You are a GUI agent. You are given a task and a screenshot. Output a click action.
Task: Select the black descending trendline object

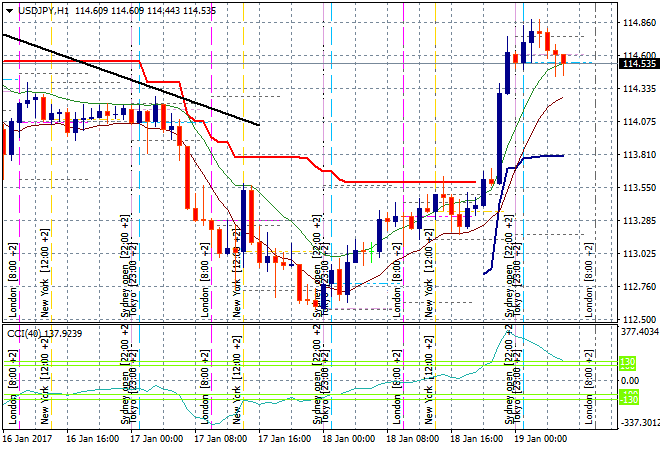pyautogui.click(x=131, y=80)
